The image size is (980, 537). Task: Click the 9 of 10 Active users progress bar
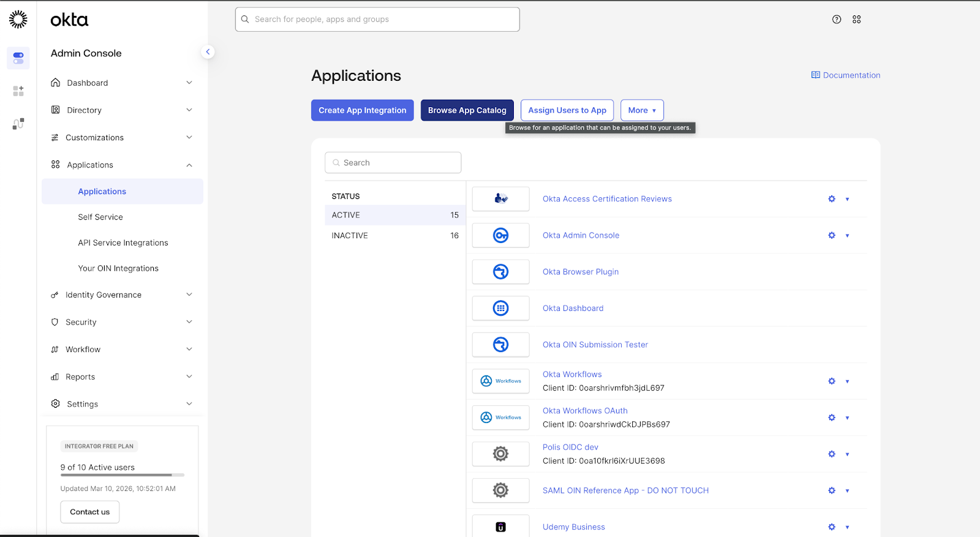tap(123, 475)
